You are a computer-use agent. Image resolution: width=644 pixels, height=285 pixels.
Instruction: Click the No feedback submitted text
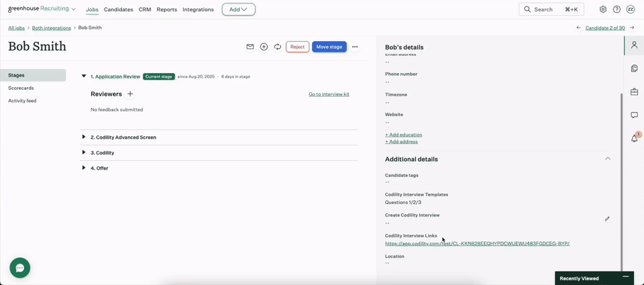117,110
